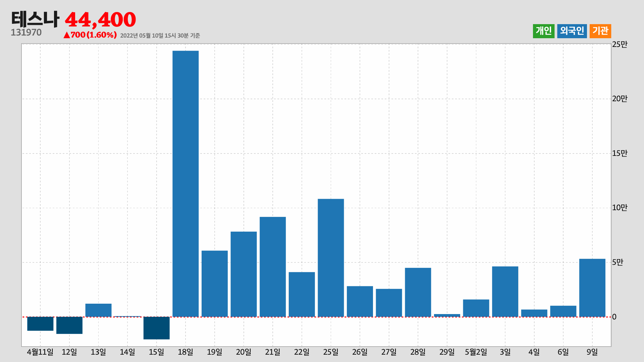Viewport: 644px width, 362px height.
Task: Click the tallest bar for 18일
Action: [x=185, y=184]
